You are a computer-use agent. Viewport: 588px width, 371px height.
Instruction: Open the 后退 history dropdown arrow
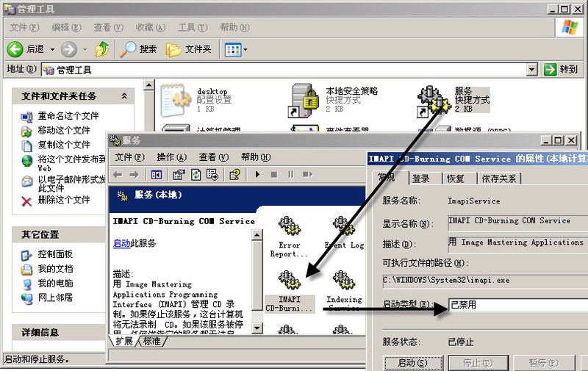coord(52,49)
